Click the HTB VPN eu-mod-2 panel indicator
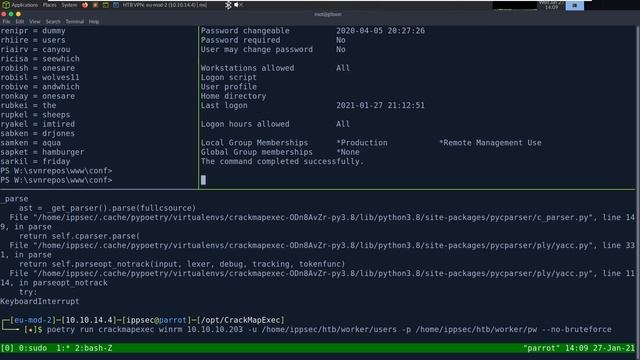 pos(164,5)
